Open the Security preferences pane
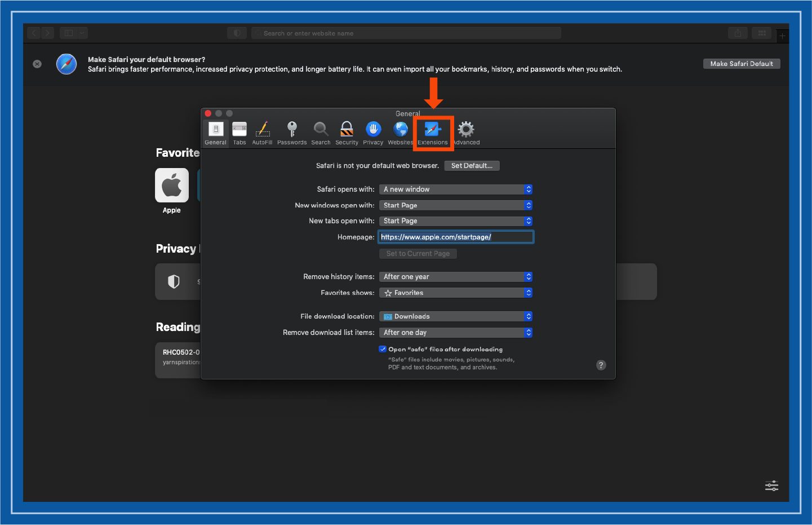Image resolution: width=812 pixels, height=525 pixels. click(347, 133)
